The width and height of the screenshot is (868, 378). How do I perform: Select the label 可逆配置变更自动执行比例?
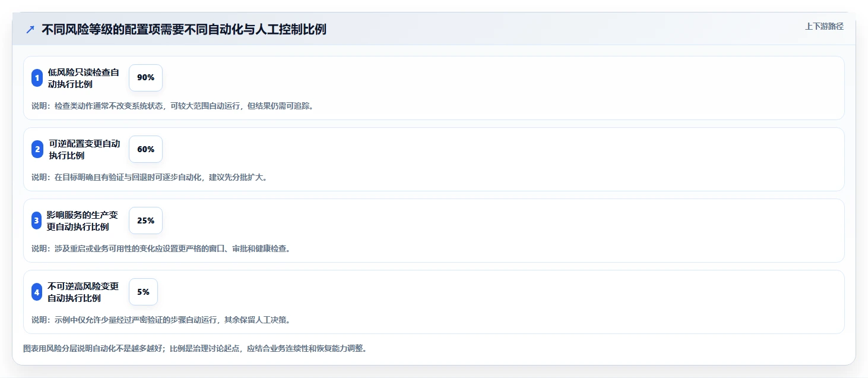point(84,149)
